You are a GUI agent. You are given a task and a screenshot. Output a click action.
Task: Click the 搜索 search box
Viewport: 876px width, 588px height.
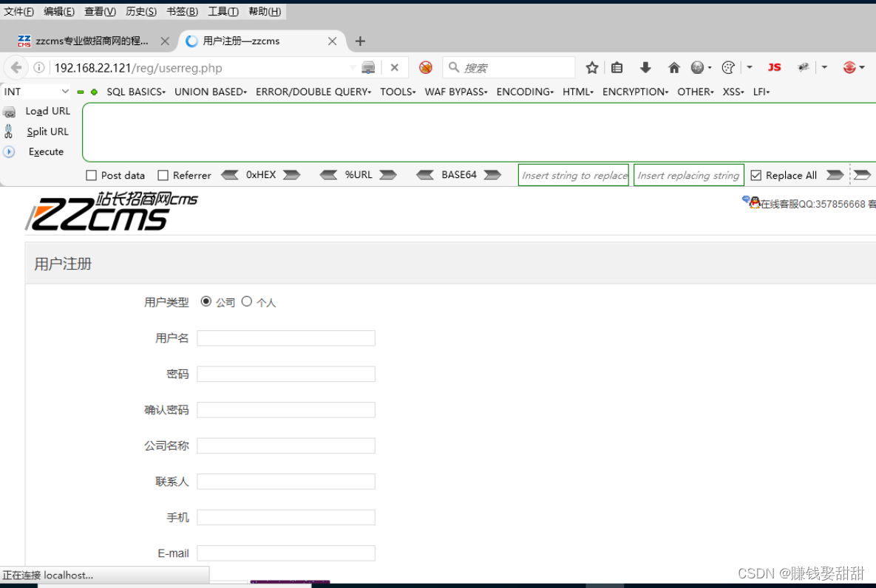(x=509, y=67)
